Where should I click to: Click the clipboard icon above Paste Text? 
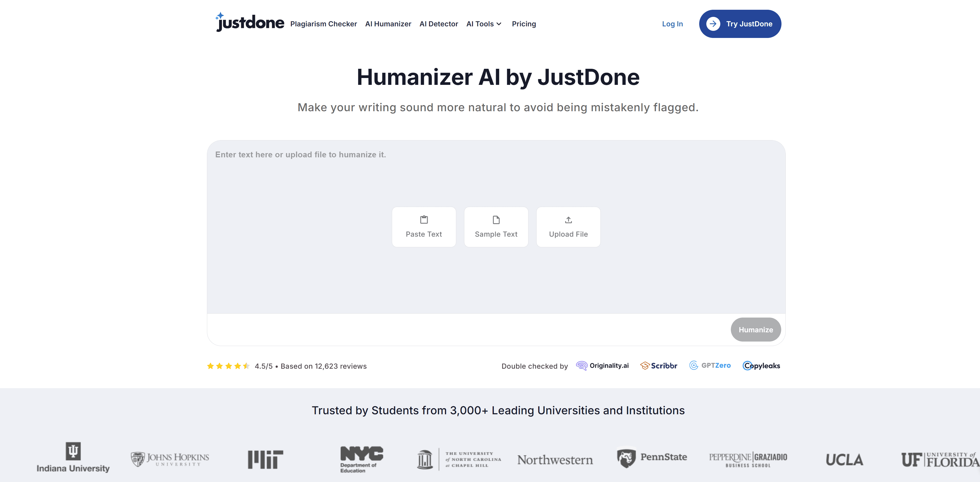pos(424,220)
